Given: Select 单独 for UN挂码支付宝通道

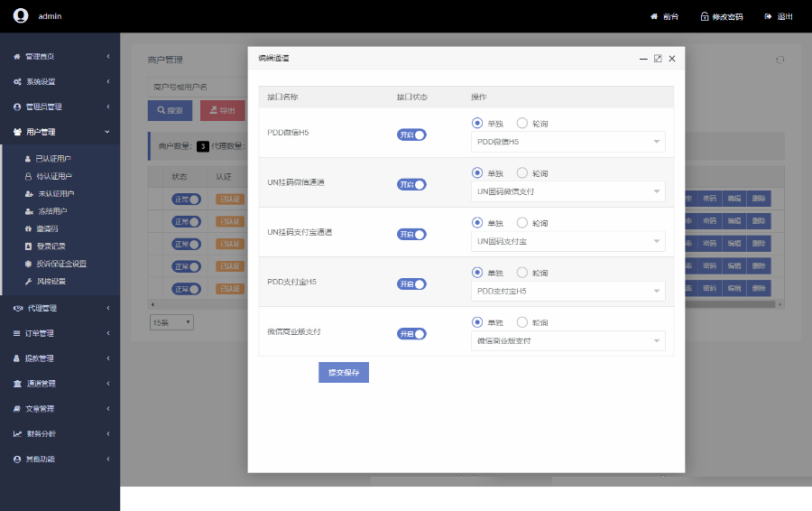Looking at the screenshot, I should point(477,222).
